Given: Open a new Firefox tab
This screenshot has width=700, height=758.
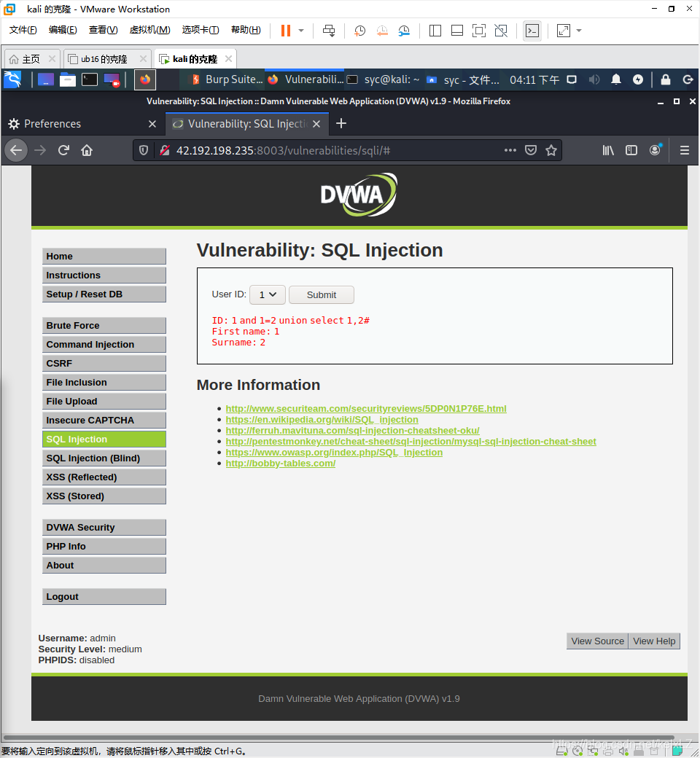Looking at the screenshot, I should 341,123.
